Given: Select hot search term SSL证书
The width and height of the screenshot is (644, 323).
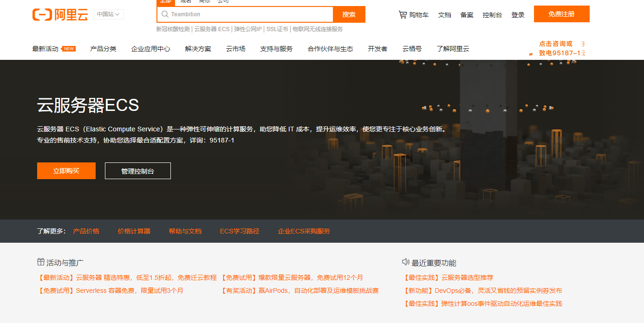Looking at the screenshot, I should tap(277, 29).
